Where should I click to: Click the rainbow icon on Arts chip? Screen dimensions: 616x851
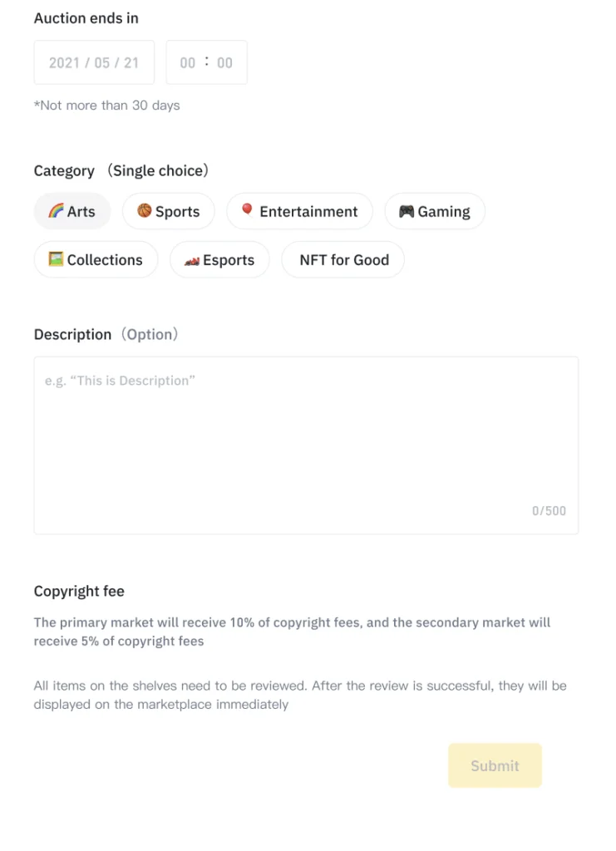56,210
